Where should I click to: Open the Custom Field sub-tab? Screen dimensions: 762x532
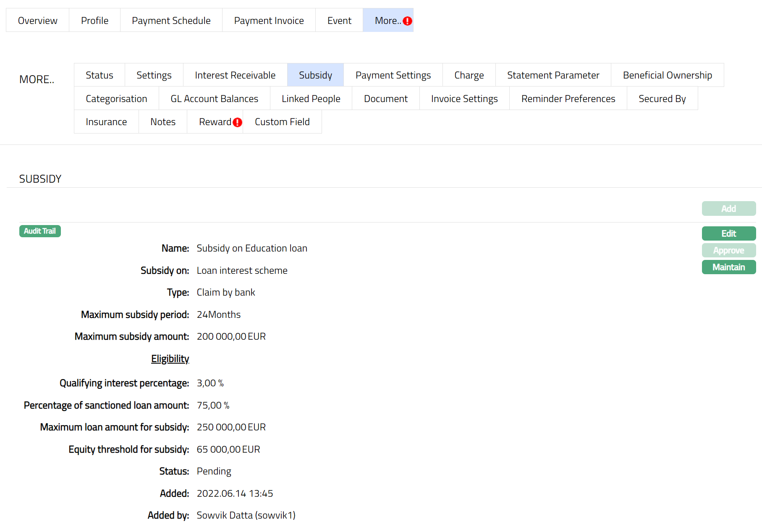coord(282,122)
